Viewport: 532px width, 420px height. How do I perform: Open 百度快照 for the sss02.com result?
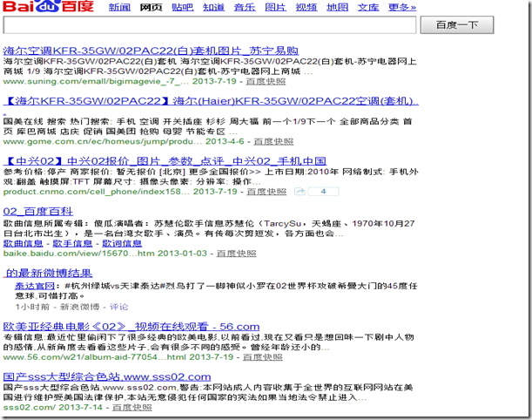point(132,408)
